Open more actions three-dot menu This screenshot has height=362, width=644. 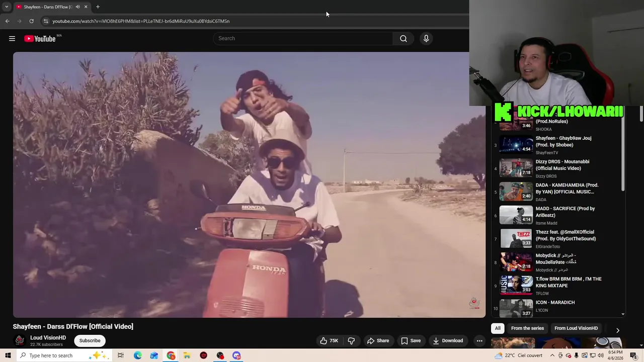click(479, 340)
